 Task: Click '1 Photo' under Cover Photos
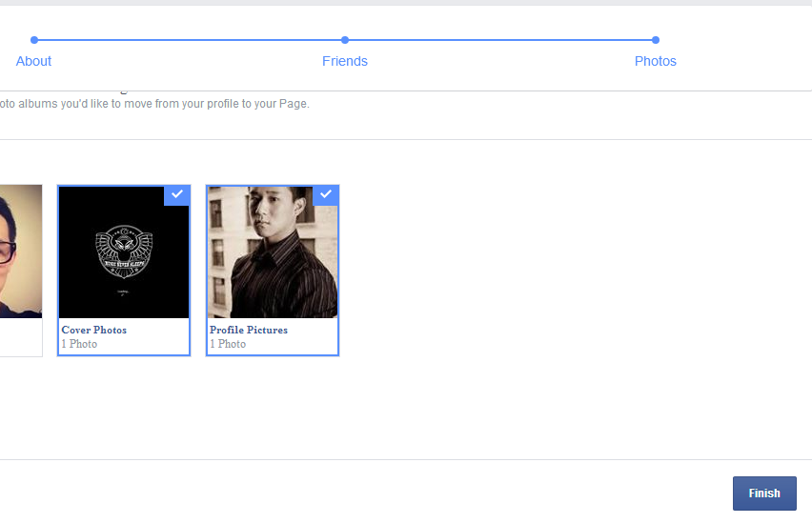pyautogui.click(x=79, y=344)
